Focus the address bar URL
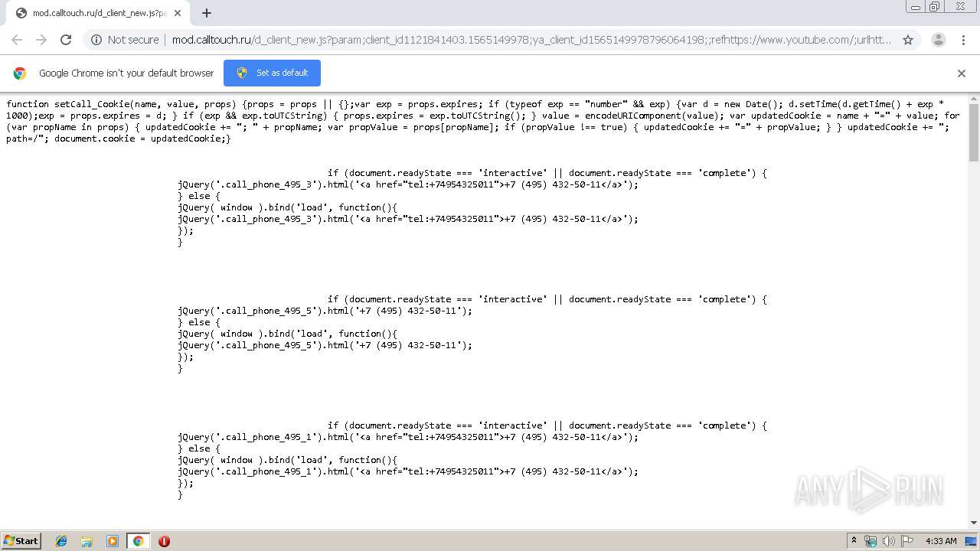The height and width of the screenshot is (551, 980). pyautogui.click(x=531, y=40)
